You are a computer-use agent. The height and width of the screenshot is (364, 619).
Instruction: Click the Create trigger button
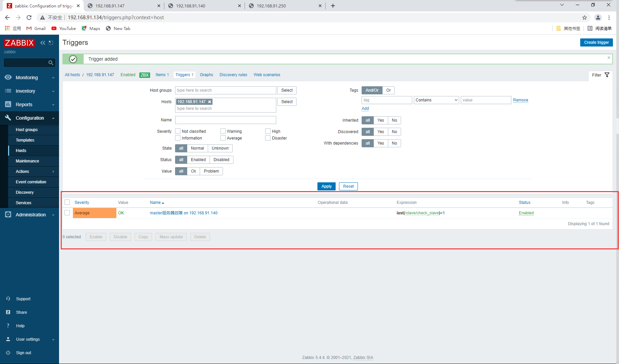(596, 42)
